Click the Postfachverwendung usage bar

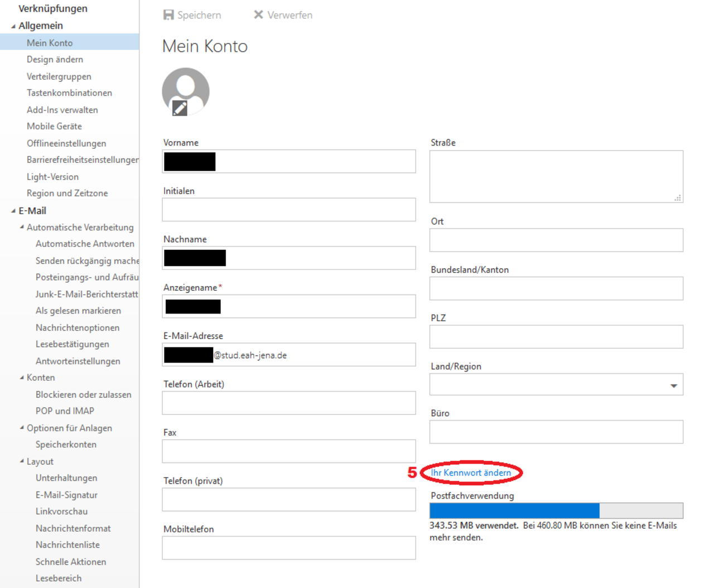tap(556, 510)
